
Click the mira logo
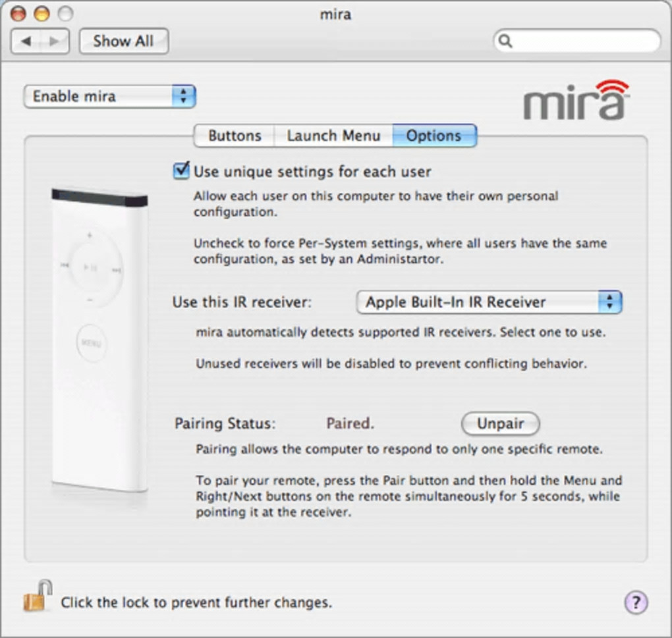pos(576,100)
